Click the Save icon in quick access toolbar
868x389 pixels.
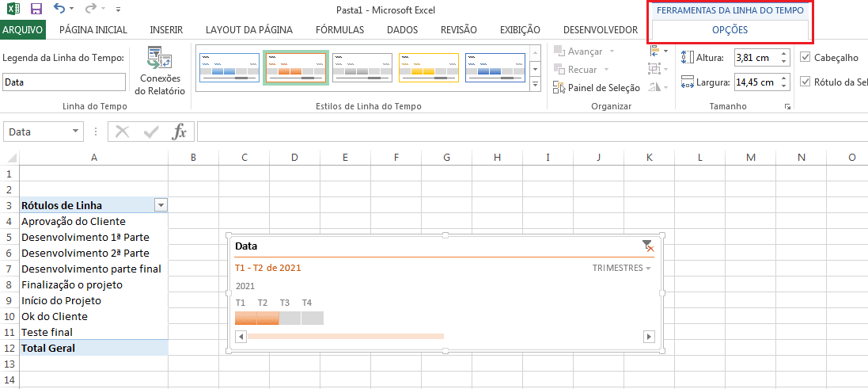[36, 10]
